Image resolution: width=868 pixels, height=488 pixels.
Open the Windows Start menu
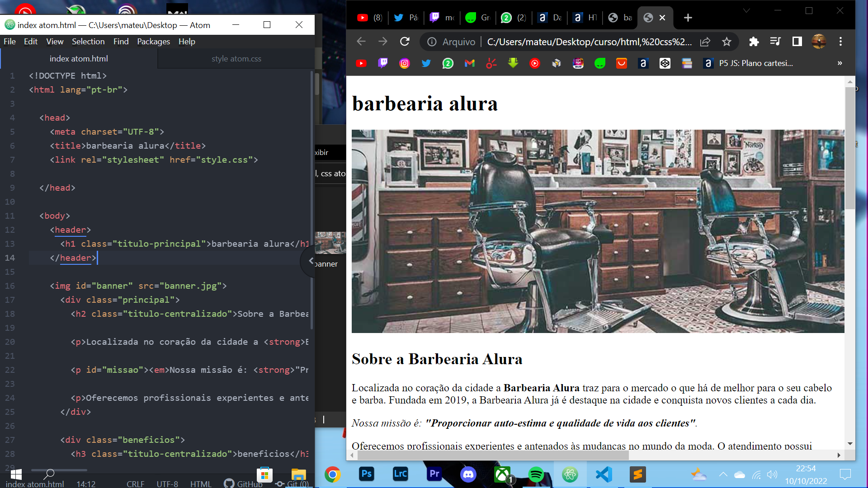16,474
